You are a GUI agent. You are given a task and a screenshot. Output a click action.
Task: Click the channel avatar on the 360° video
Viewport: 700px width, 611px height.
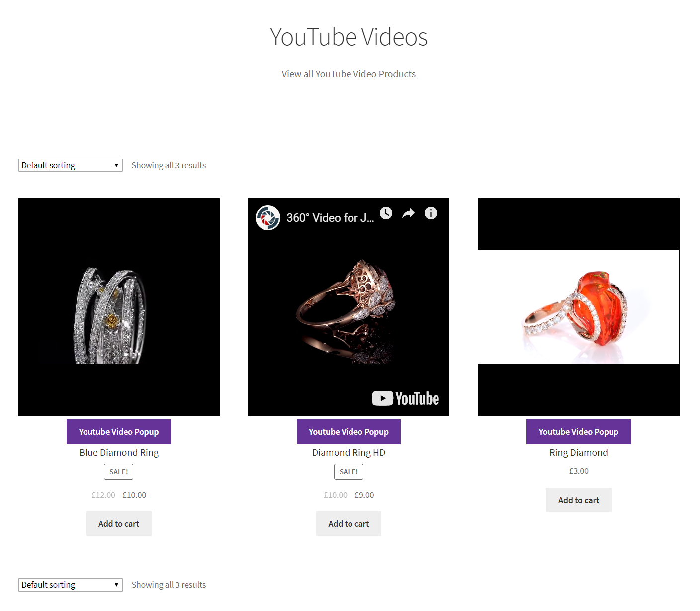tap(267, 217)
